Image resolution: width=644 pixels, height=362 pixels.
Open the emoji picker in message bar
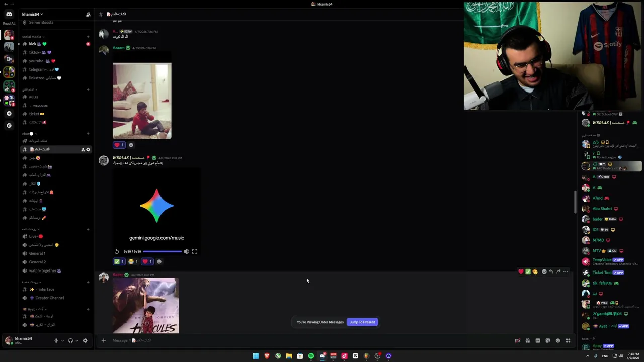(x=558, y=340)
